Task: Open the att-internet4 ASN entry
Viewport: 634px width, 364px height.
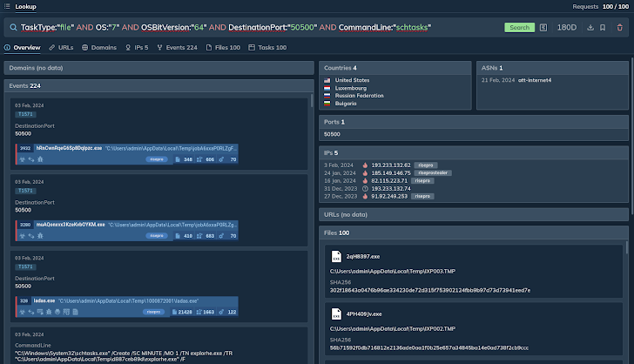Action: tap(536, 80)
